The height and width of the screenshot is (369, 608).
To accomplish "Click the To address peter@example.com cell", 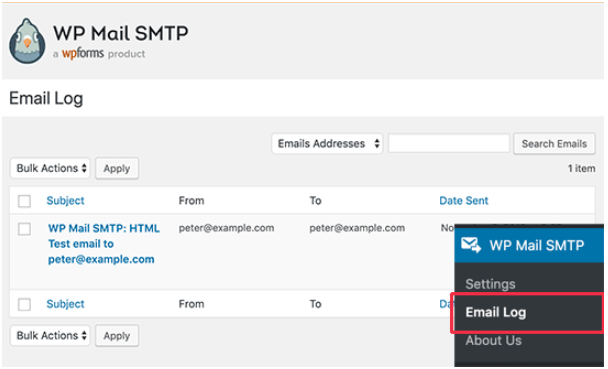I will [357, 228].
